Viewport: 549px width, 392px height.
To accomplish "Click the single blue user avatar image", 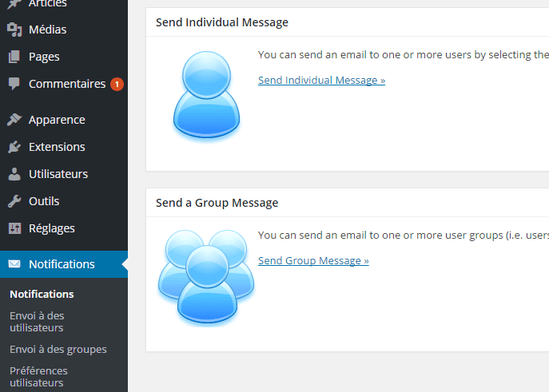I will coord(207,94).
